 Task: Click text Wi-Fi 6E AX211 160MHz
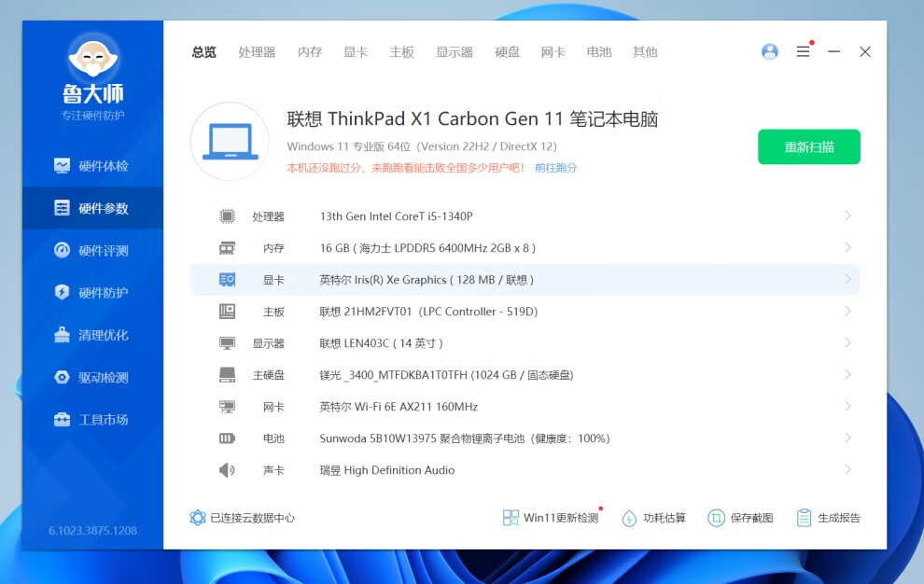pyautogui.click(x=416, y=407)
